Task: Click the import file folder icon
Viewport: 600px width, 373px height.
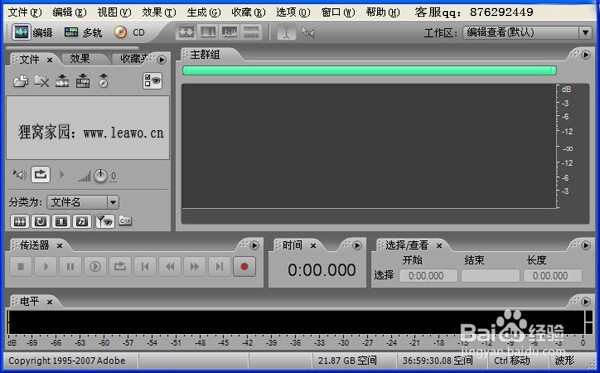Action: point(21,81)
